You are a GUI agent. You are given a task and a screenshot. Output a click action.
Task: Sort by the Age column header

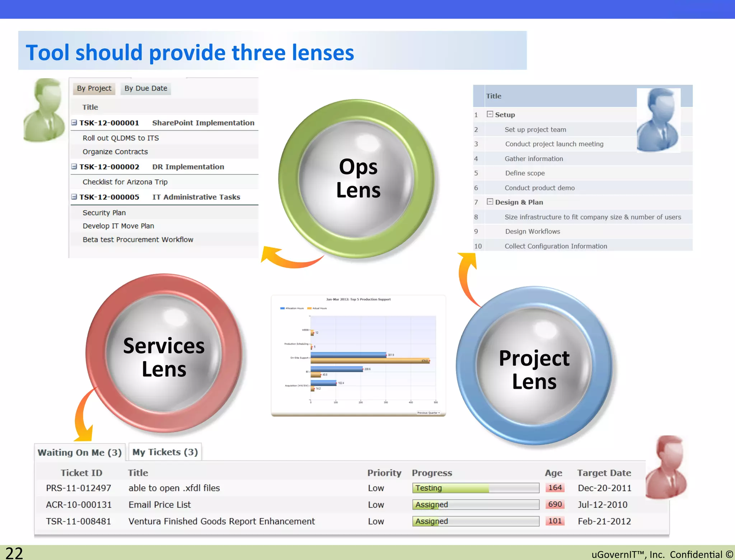[553, 473]
